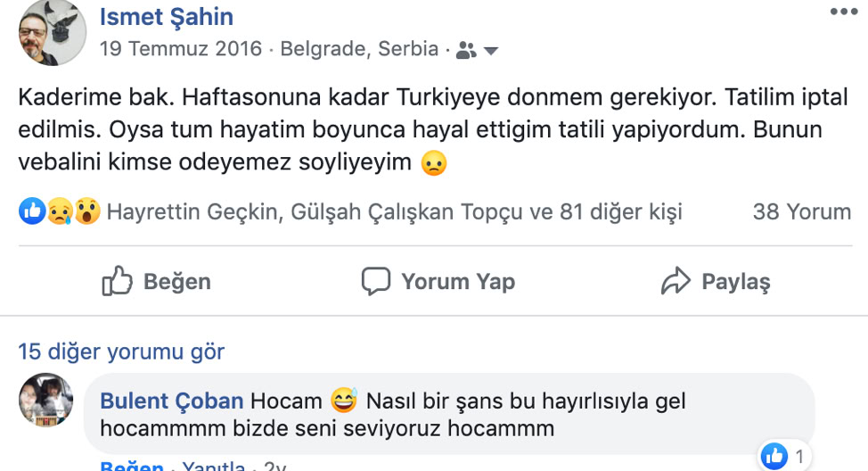The image size is (868, 471).
Task: Expand 15 diğer yorumu gör
Action: point(121,351)
